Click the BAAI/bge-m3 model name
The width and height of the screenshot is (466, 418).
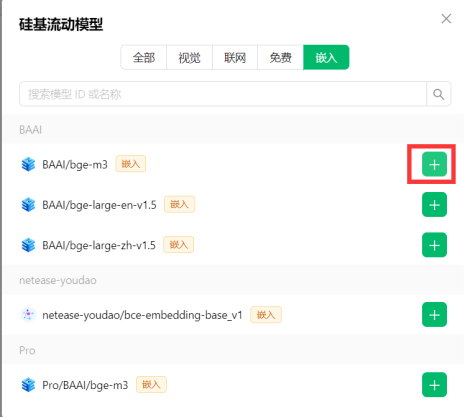point(75,165)
